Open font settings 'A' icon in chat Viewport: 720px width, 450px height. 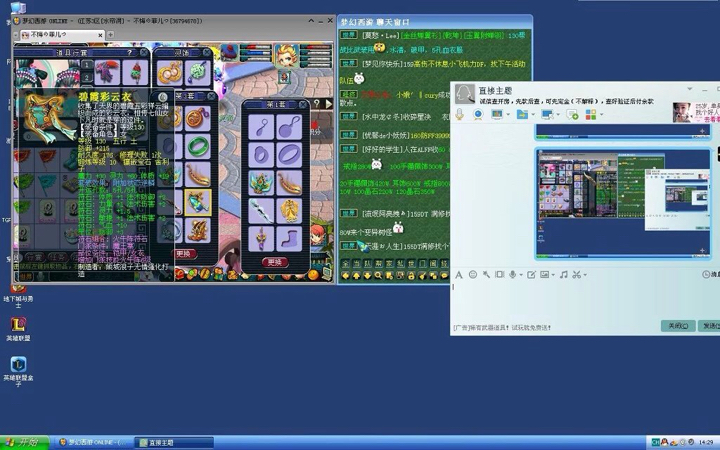pyautogui.click(x=458, y=275)
